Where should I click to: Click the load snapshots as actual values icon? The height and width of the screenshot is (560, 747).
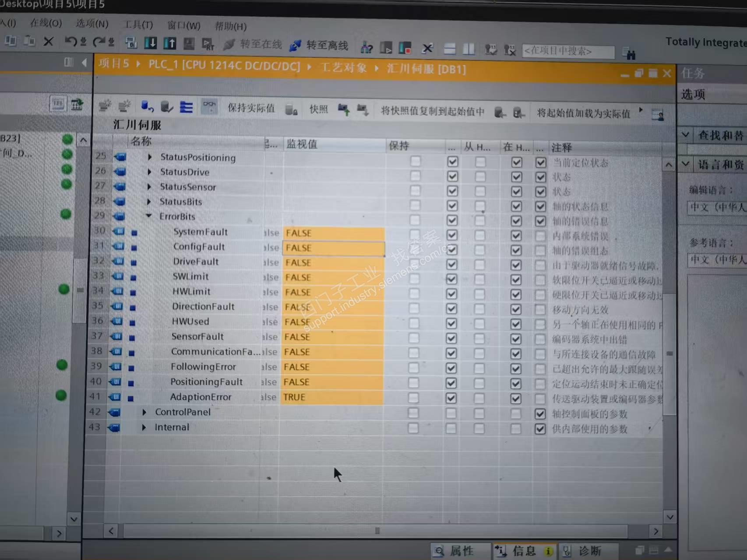(363, 110)
